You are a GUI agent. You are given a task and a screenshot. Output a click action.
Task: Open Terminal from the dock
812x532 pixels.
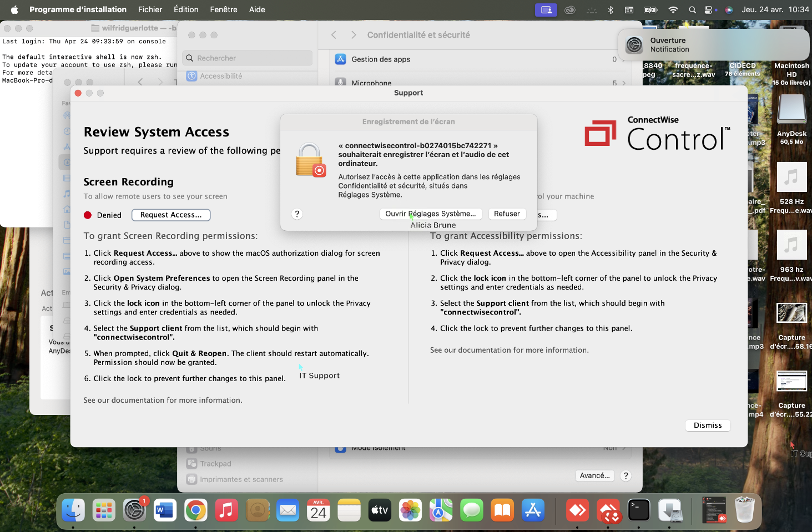point(638,510)
